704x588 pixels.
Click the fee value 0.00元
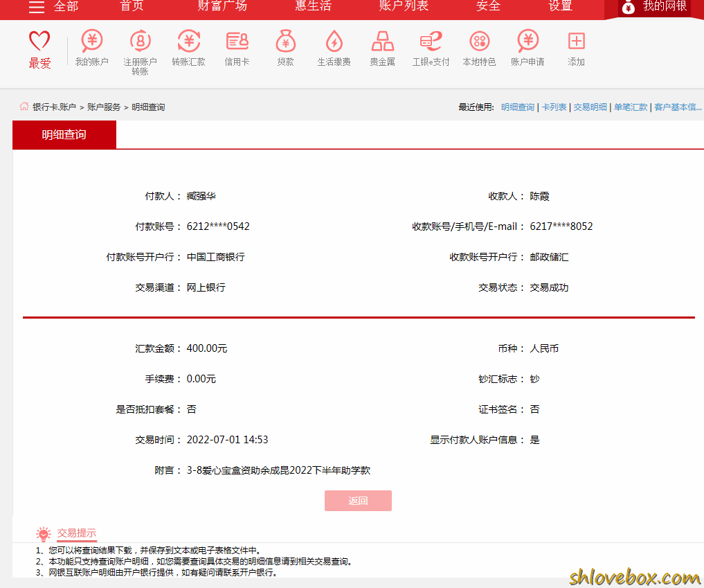tap(201, 379)
